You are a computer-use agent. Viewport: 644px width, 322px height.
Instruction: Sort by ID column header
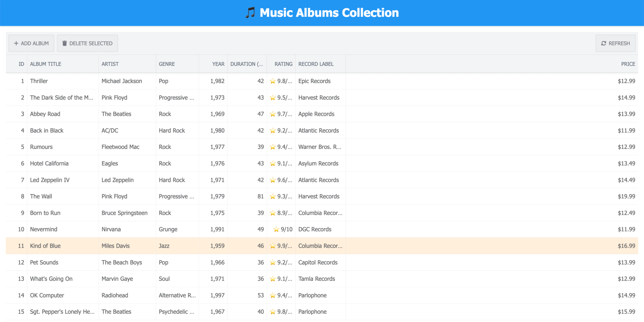click(x=17, y=64)
